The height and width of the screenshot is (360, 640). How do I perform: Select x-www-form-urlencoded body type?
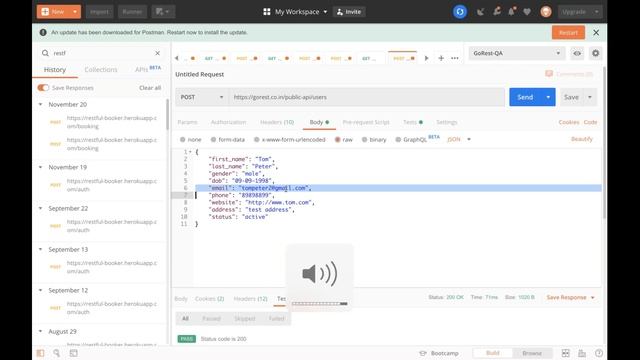pos(290,140)
